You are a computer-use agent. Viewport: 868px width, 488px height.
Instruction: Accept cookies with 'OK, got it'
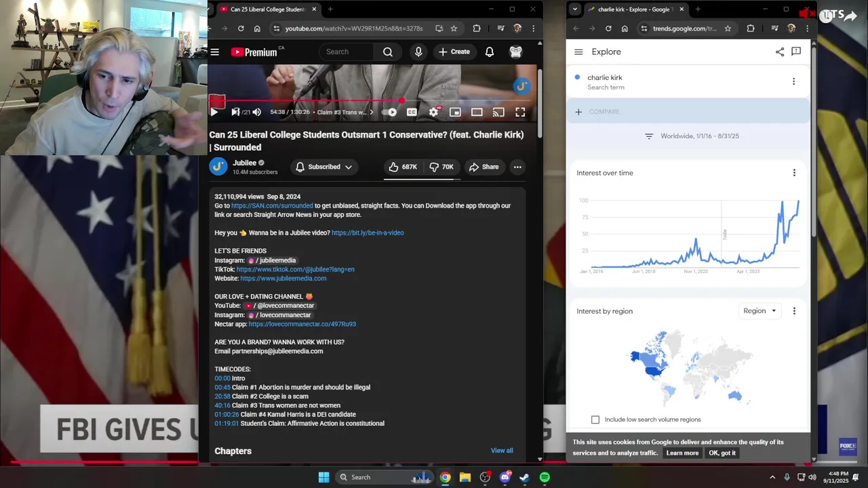722,453
